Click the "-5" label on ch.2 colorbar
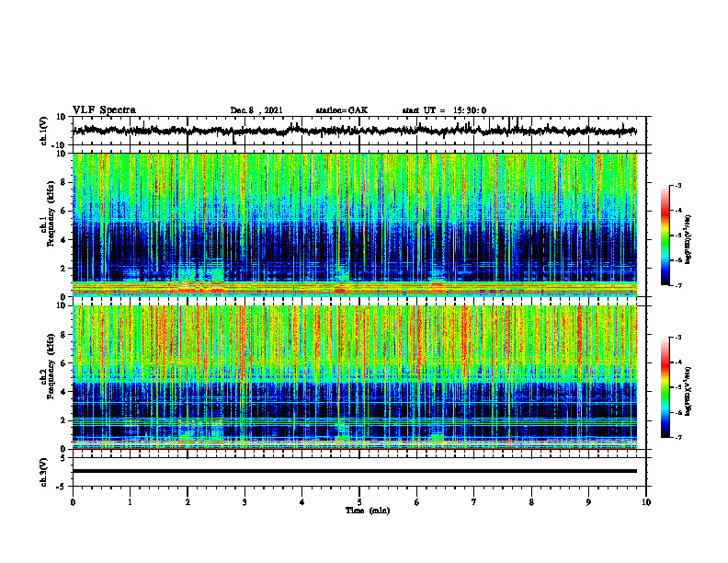 click(x=678, y=387)
